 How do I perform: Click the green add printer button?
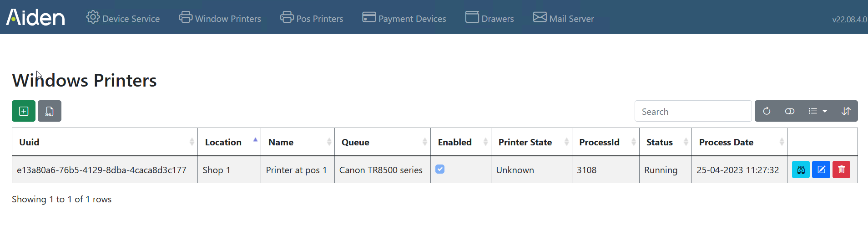[24, 111]
